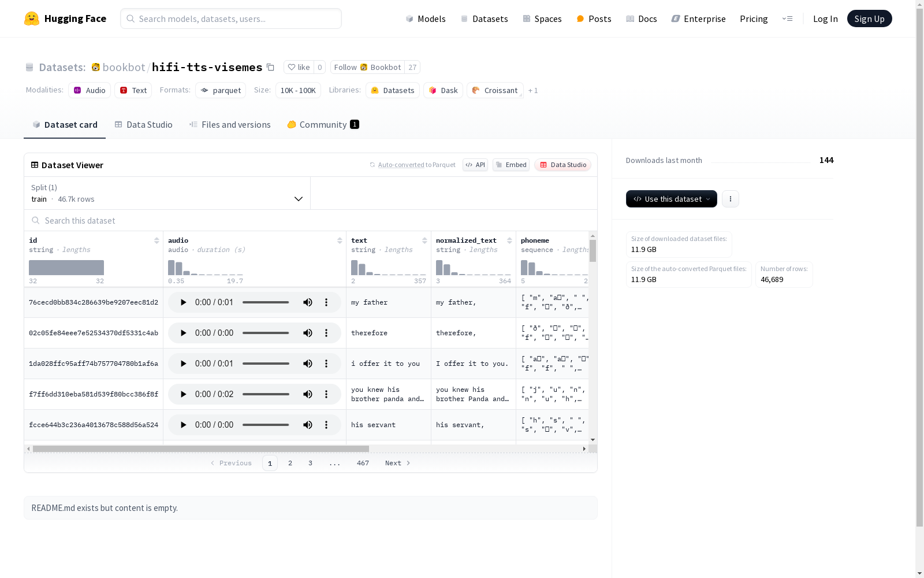Go to page 3 of results

pyautogui.click(x=310, y=463)
